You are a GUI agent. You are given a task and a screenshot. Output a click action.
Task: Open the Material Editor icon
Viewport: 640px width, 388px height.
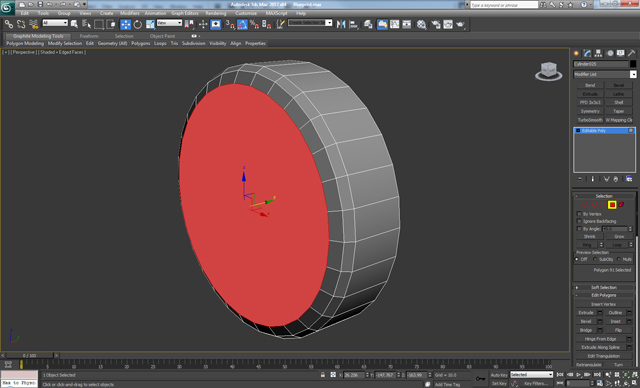(421, 24)
